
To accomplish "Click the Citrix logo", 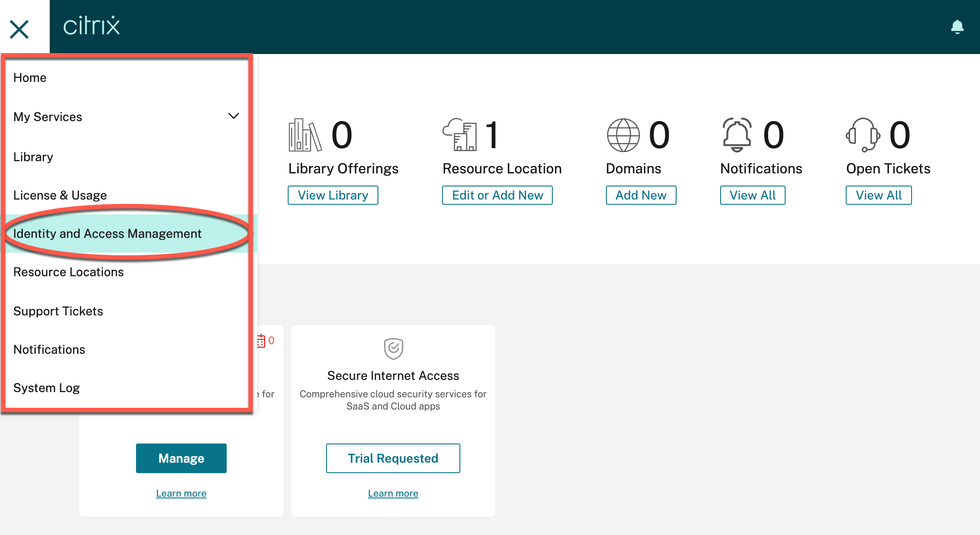I will tap(91, 26).
